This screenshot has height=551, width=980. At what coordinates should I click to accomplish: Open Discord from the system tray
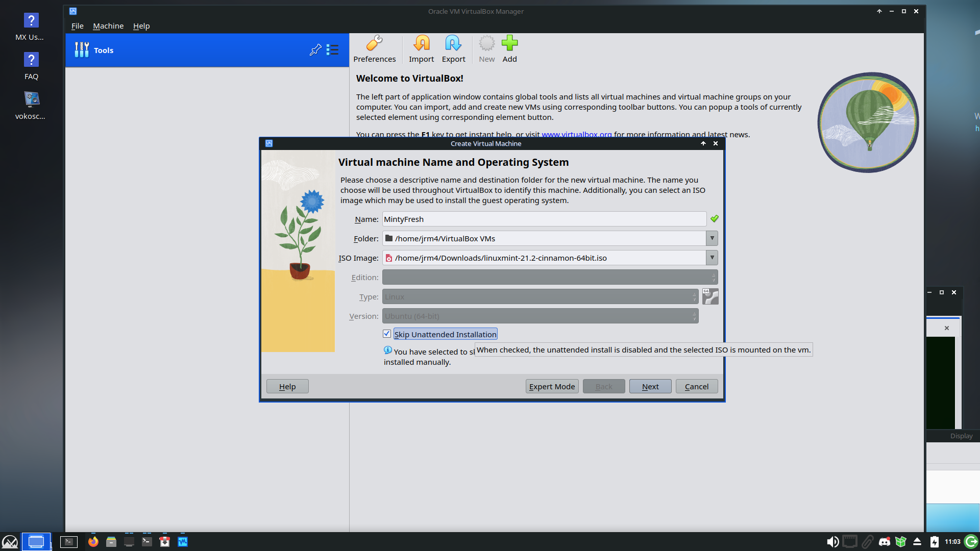pyautogui.click(x=885, y=542)
